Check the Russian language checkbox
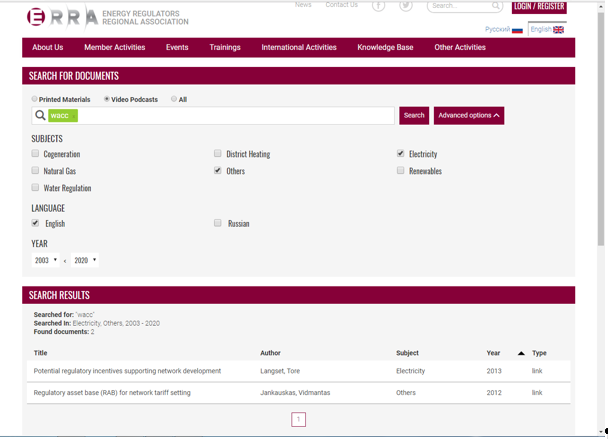 click(x=218, y=223)
